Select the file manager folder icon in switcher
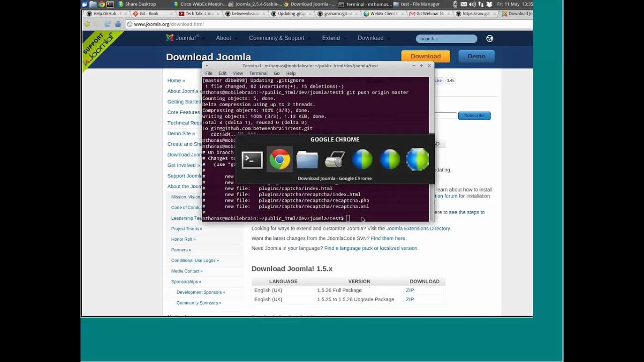The width and height of the screenshot is (644, 362). (x=307, y=160)
